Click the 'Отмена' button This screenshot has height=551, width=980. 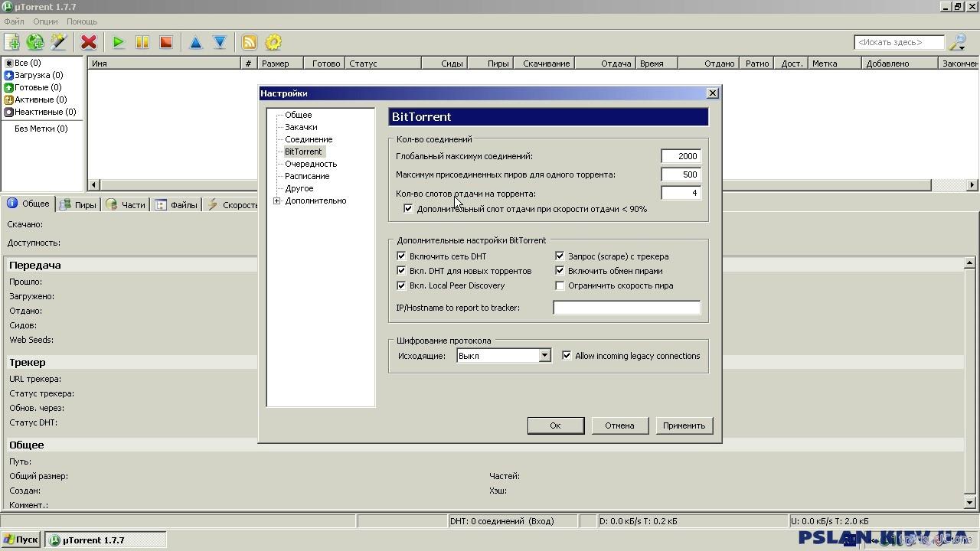click(x=619, y=425)
